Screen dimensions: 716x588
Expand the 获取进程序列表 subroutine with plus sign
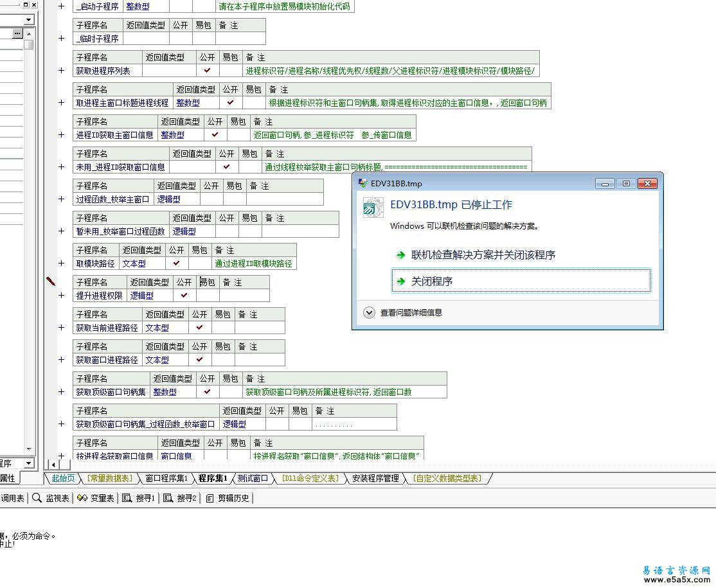point(62,71)
